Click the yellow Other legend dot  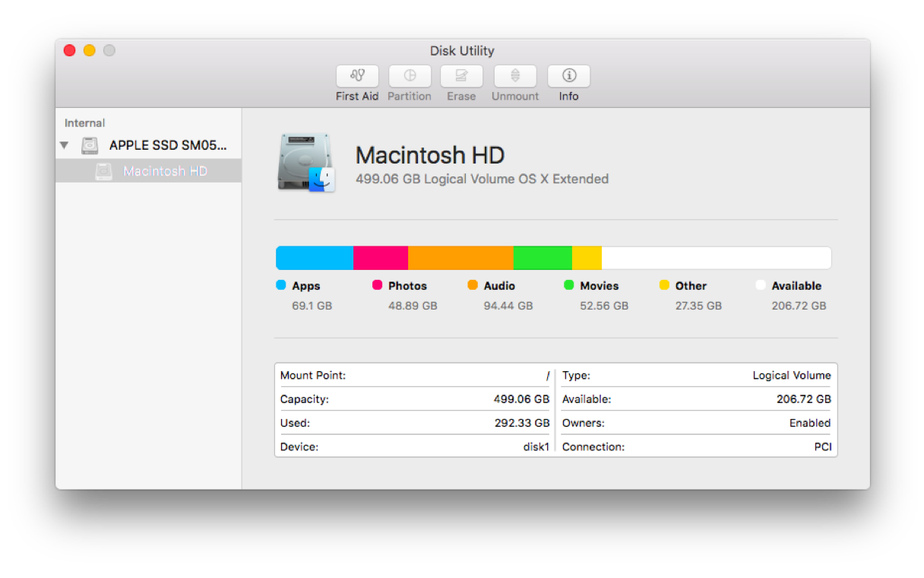[664, 285]
